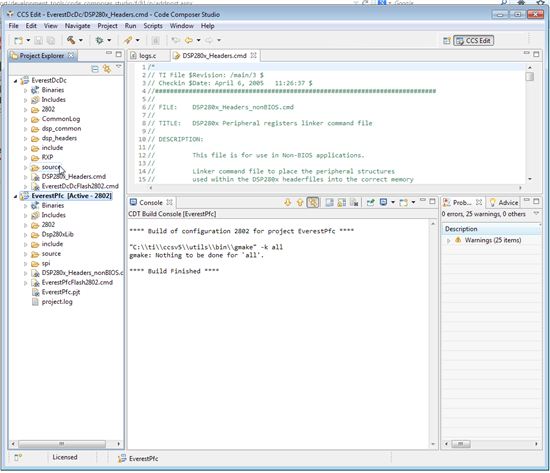Open the Project menu
The height and width of the screenshot is (473, 550).
pyautogui.click(x=107, y=26)
